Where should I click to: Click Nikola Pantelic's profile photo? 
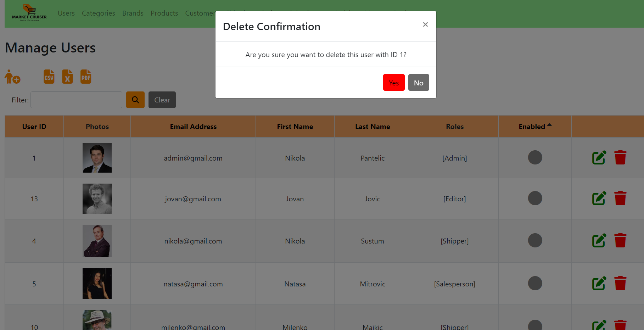[x=97, y=158]
